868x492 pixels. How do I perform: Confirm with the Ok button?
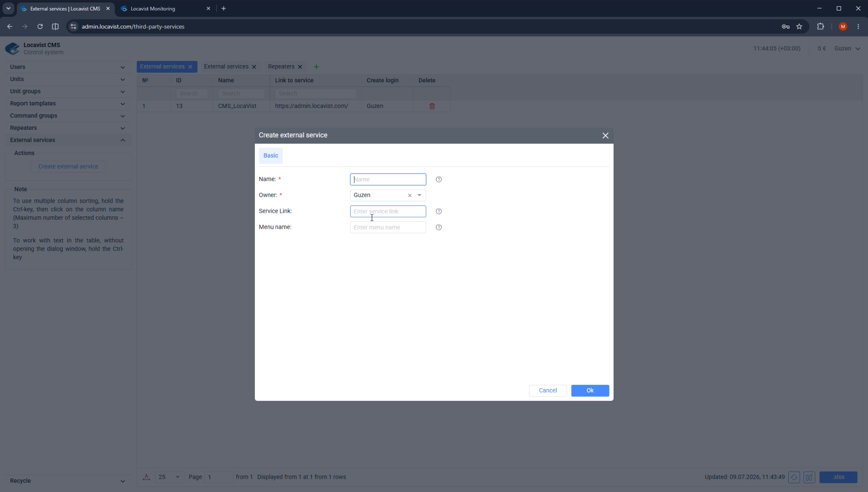[590, 390]
